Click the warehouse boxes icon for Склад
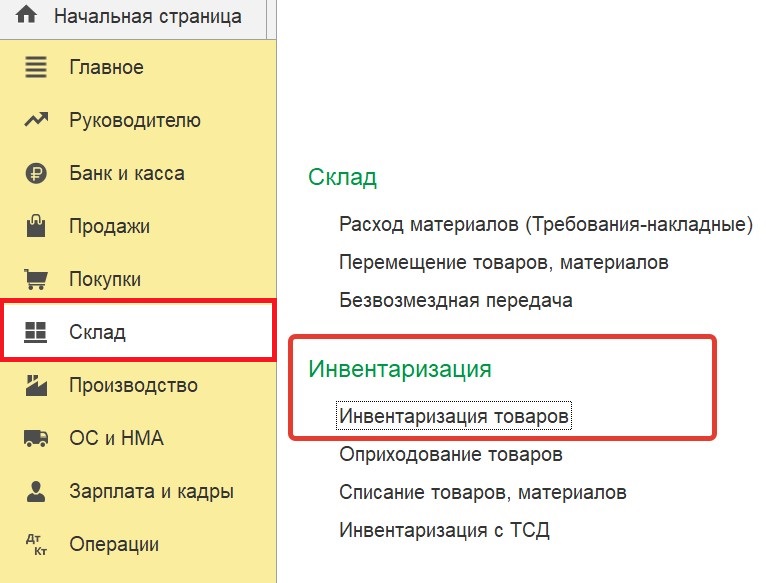The height and width of the screenshot is (583, 766). pyautogui.click(x=36, y=332)
